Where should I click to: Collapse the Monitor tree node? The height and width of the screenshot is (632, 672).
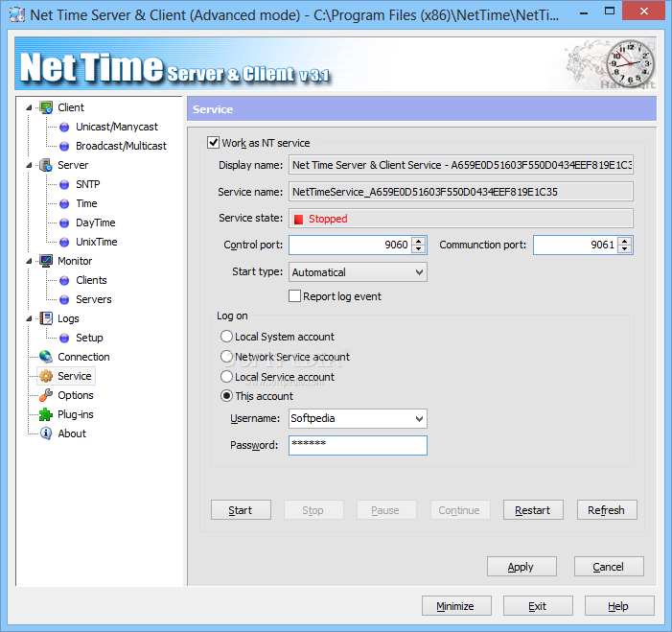[x=29, y=261]
